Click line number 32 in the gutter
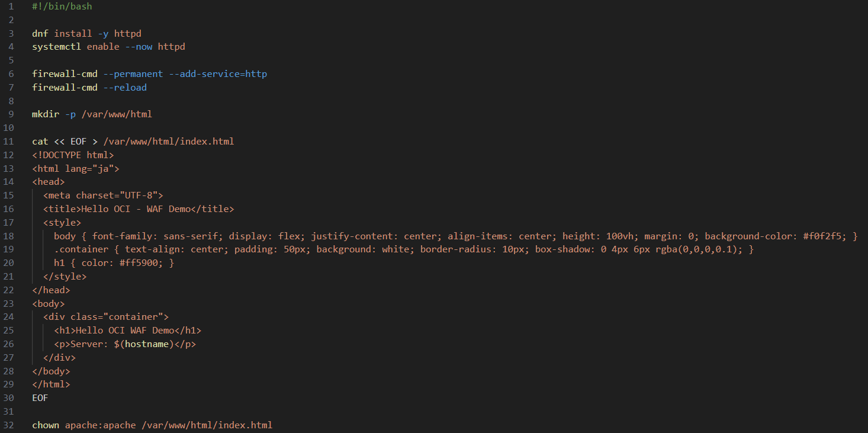This screenshot has width=868, height=433. tap(8, 425)
